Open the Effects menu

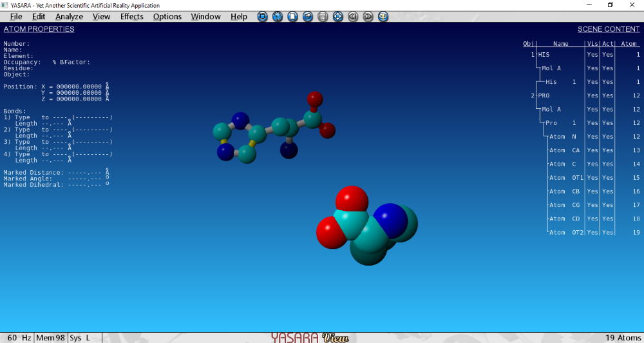(131, 17)
